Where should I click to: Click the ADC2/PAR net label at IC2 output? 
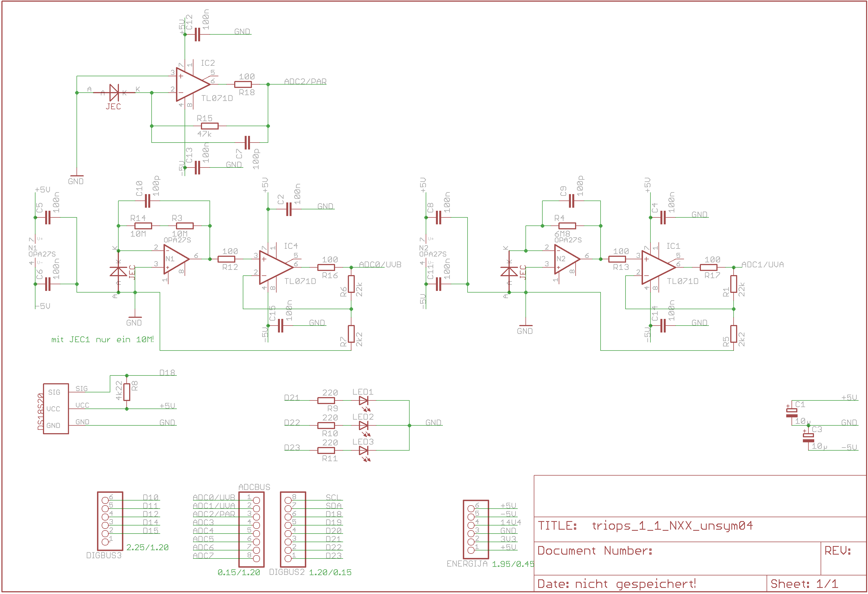click(305, 82)
